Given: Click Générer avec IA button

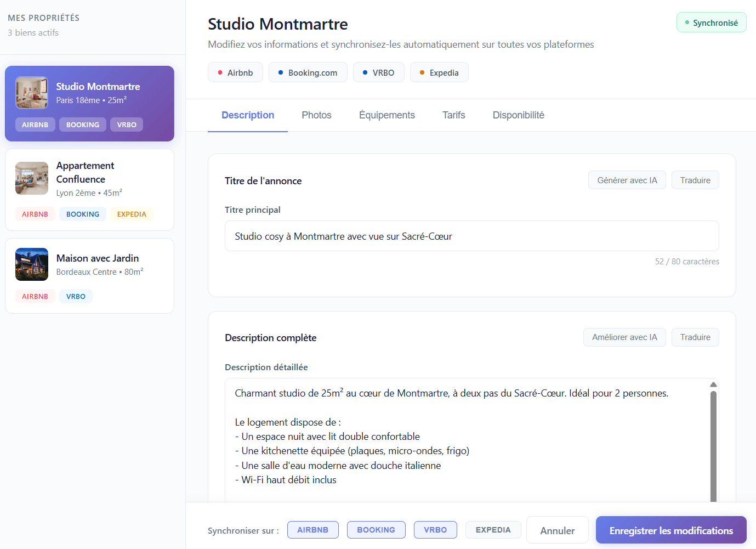Looking at the screenshot, I should pos(627,180).
